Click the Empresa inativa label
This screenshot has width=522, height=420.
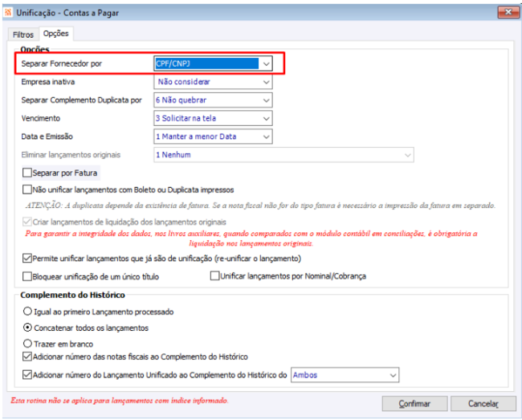point(48,82)
